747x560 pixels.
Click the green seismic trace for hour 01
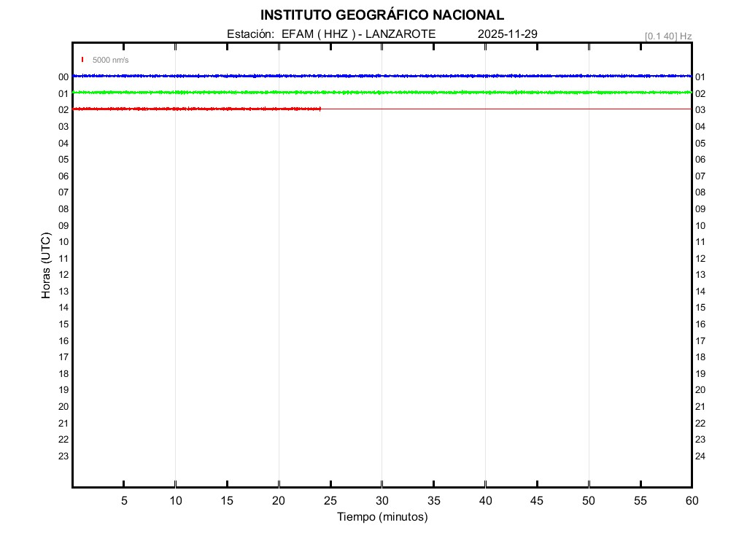379,93
